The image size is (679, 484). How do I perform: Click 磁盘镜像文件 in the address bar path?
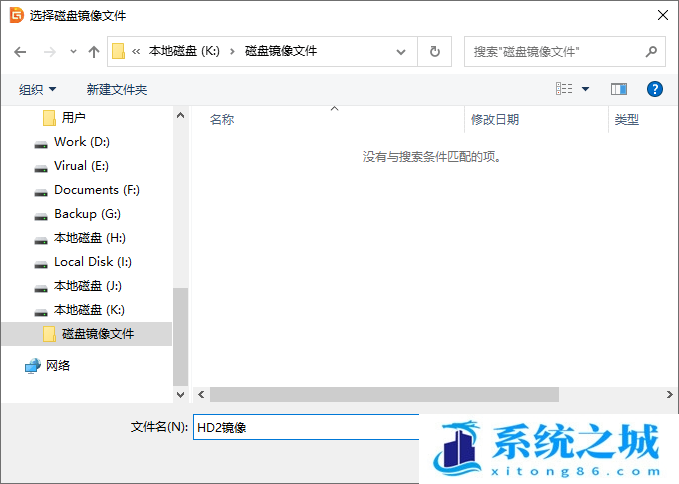(x=281, y=51)
